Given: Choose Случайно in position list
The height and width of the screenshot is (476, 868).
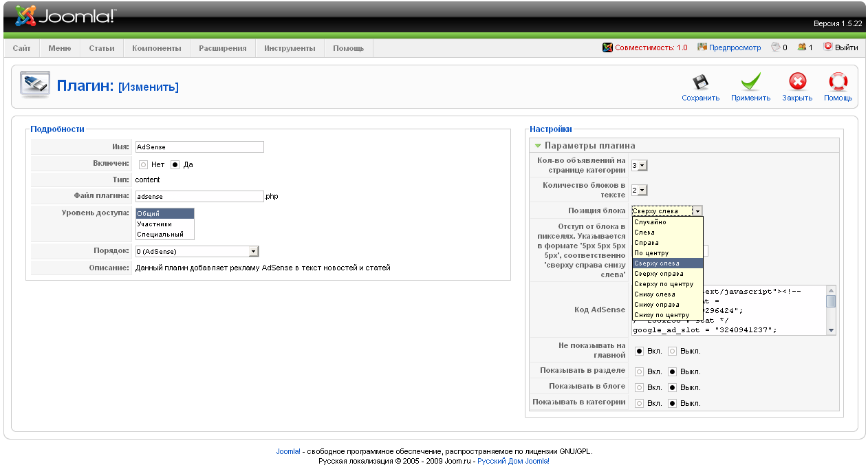Looking at the screenshot, I should 668,222.
